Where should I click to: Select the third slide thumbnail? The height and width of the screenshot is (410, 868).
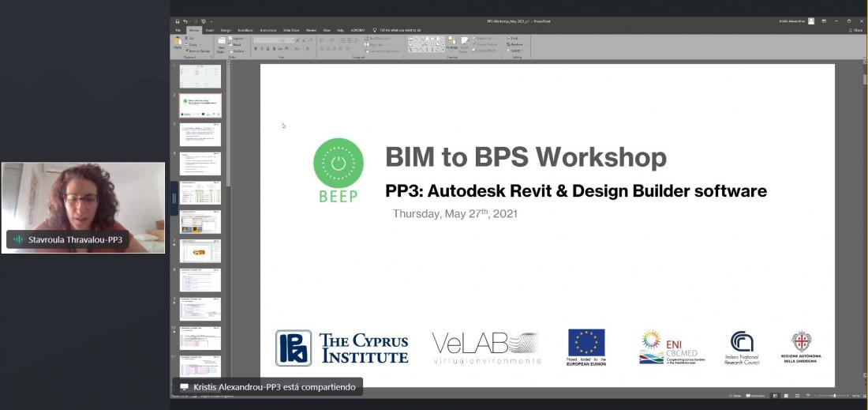pos(200,134)
